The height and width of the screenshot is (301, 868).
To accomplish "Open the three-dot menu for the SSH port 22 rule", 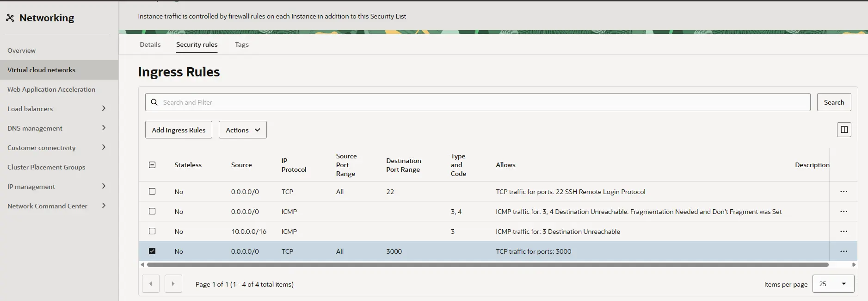I will (x=843, y=192).
